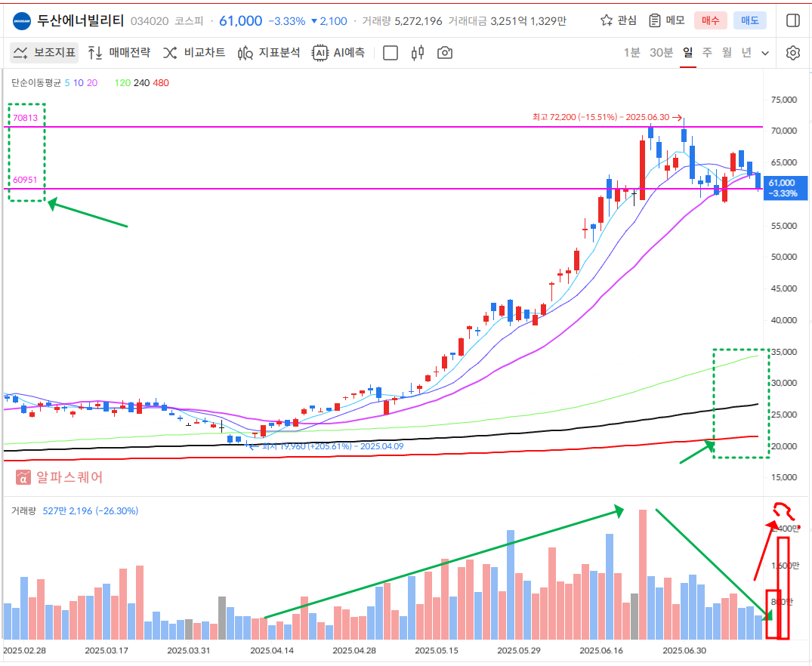Click the current price 61,000 in header

click(241, 20)
